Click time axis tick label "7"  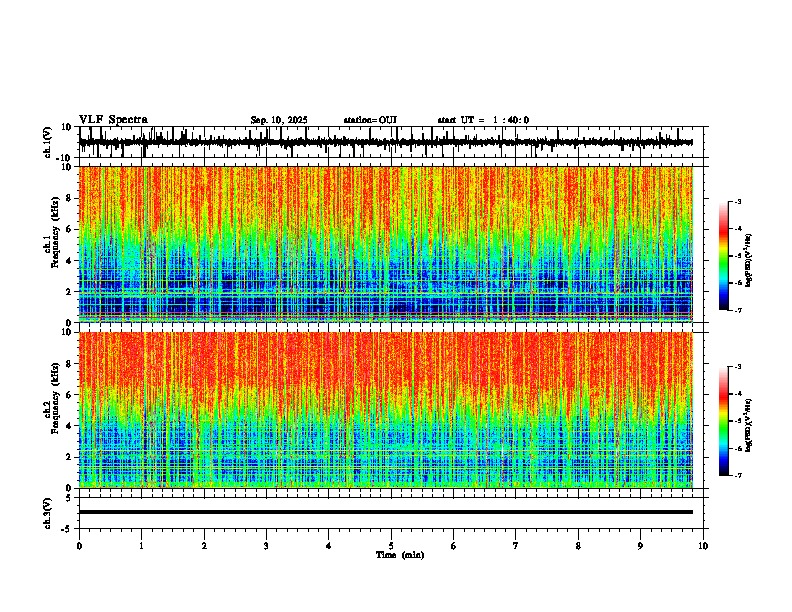coord(516,546)
